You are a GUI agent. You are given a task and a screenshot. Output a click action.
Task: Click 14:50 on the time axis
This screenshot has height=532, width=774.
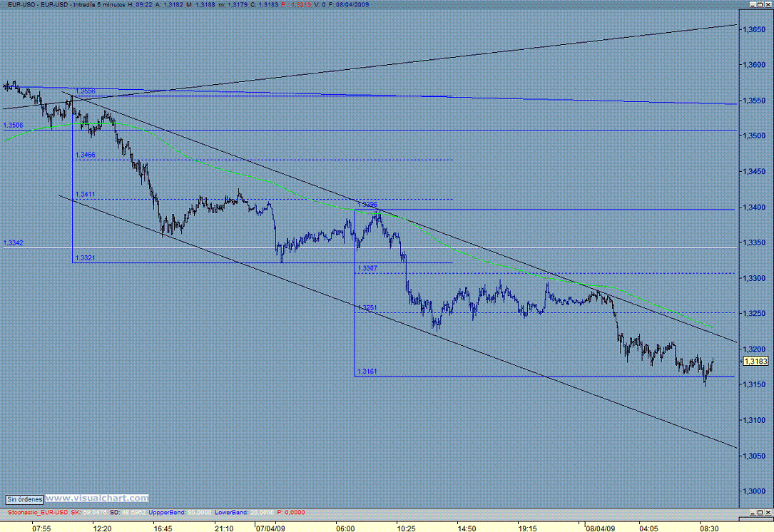click(x=467, y=528)
